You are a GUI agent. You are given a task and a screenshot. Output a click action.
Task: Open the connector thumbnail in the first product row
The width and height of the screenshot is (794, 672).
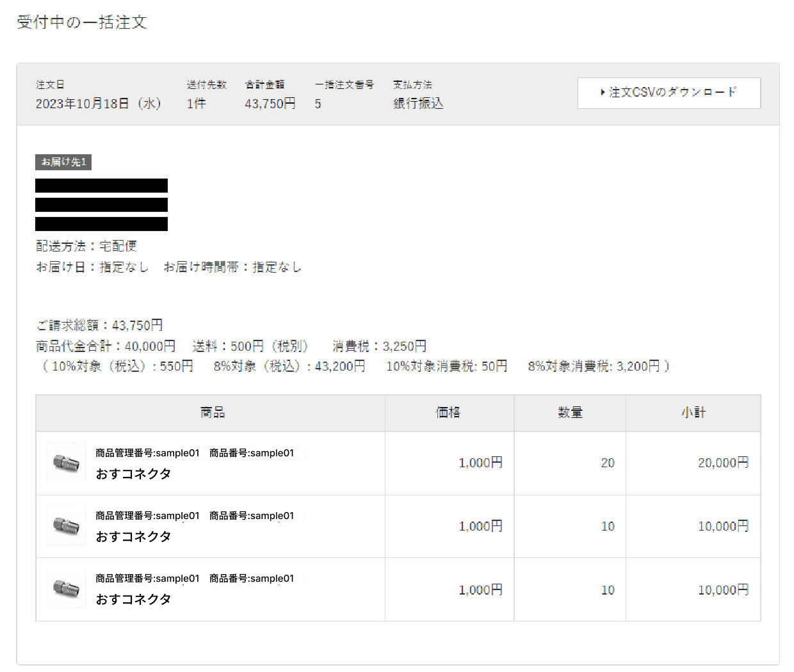click(66, 462)
